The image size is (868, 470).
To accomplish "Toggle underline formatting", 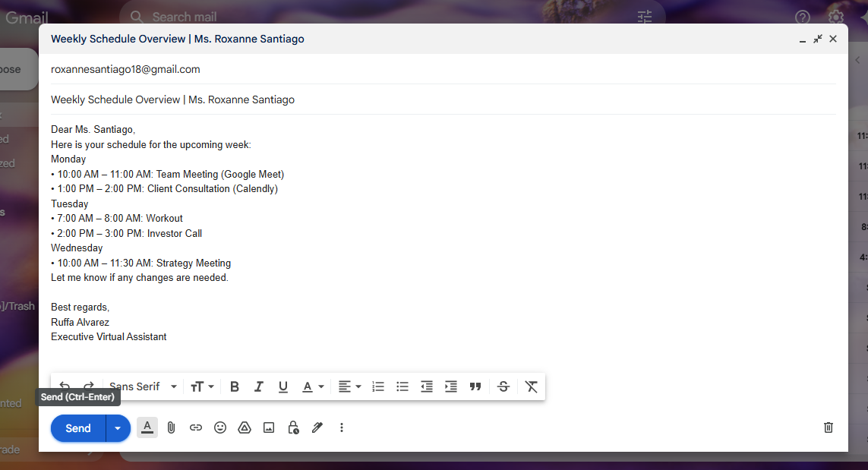I will click(283, 386).
